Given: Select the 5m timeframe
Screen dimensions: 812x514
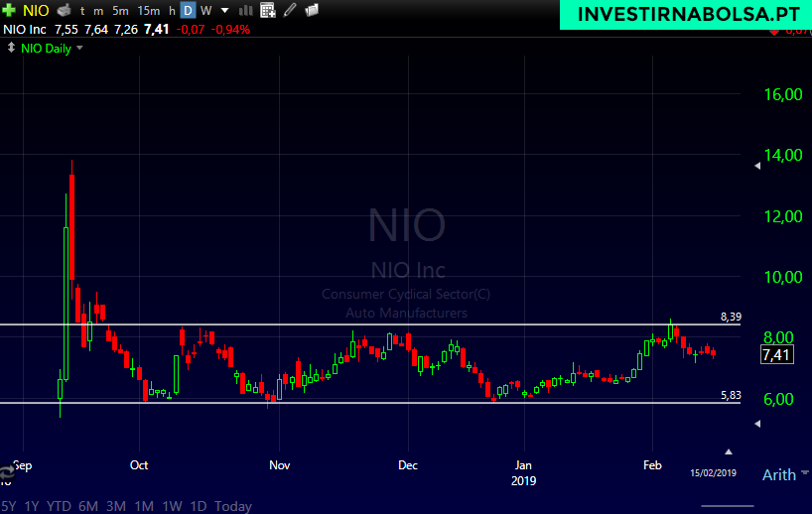Looking at the screenshot, I should (120, 10).
